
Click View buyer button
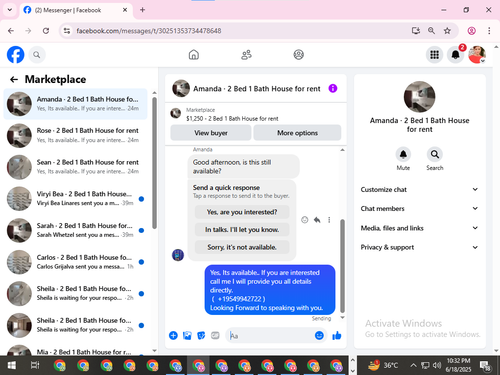click(211, 133)
